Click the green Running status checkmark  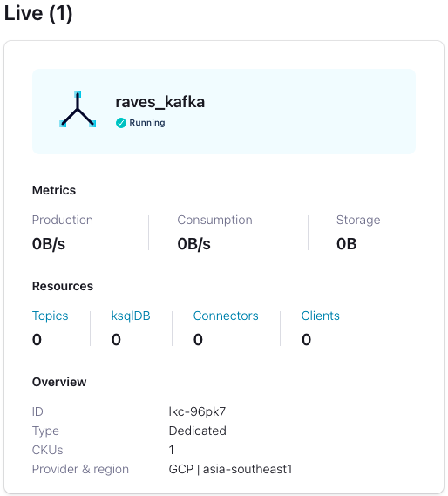click(121, 123)
